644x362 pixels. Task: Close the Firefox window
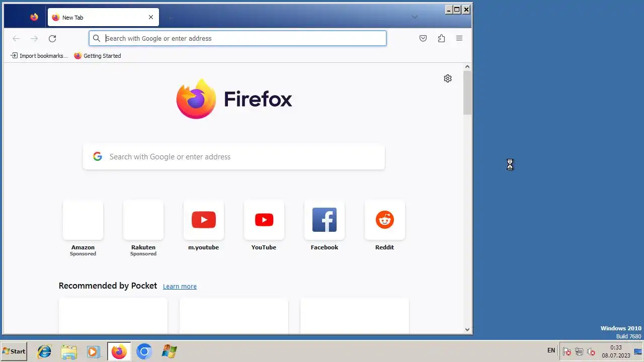[x=466, y=10]
